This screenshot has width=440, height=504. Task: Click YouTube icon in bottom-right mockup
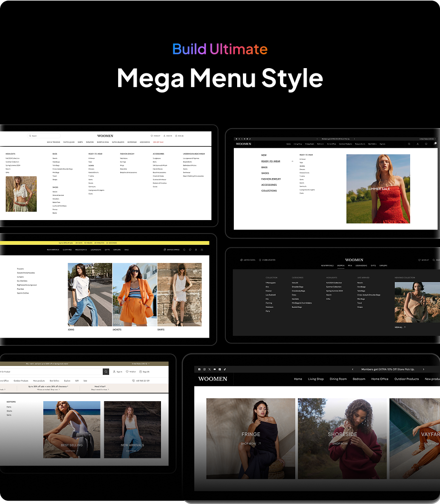coord(215,369)
